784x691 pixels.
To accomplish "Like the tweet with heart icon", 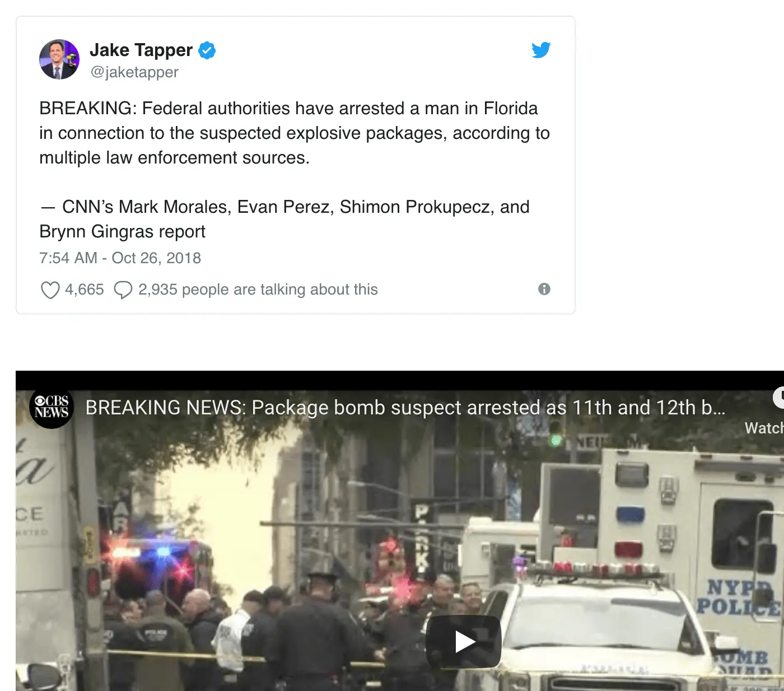I will coord(50,290).
